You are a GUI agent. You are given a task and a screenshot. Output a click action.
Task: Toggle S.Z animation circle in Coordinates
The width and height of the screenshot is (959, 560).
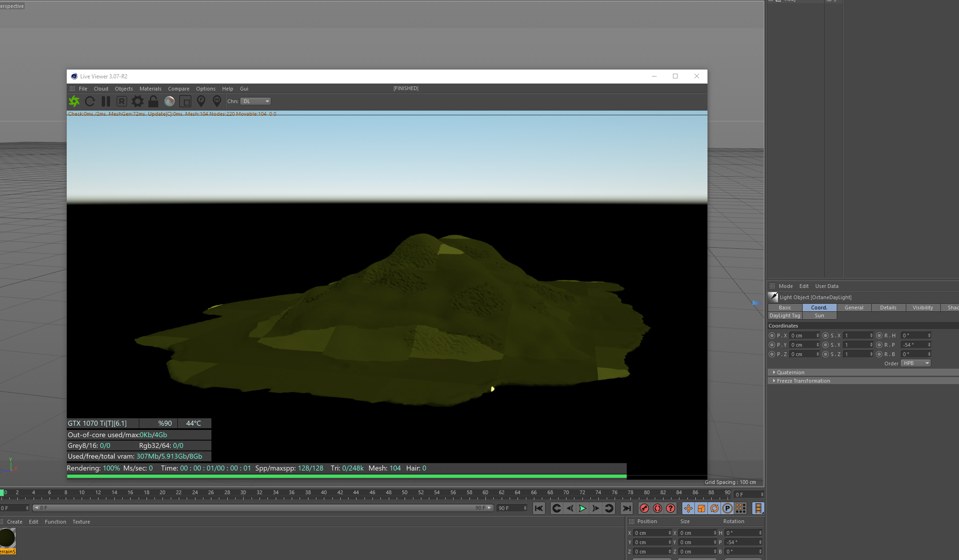826,354
